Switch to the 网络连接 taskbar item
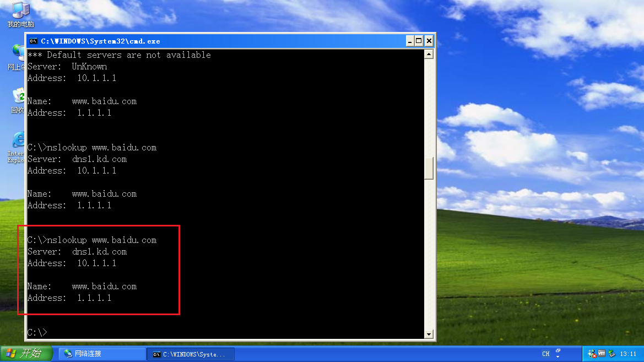Viewport: 644px width, 362px height. point(102,353)
